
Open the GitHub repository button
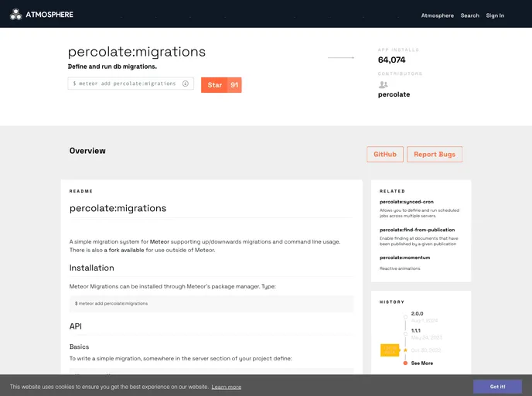385,155
